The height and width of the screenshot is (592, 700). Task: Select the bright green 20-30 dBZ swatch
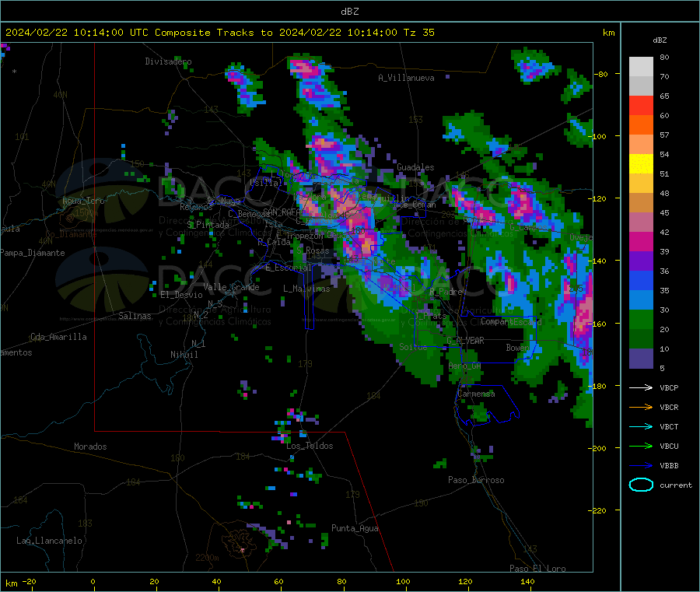coord(641,320)
